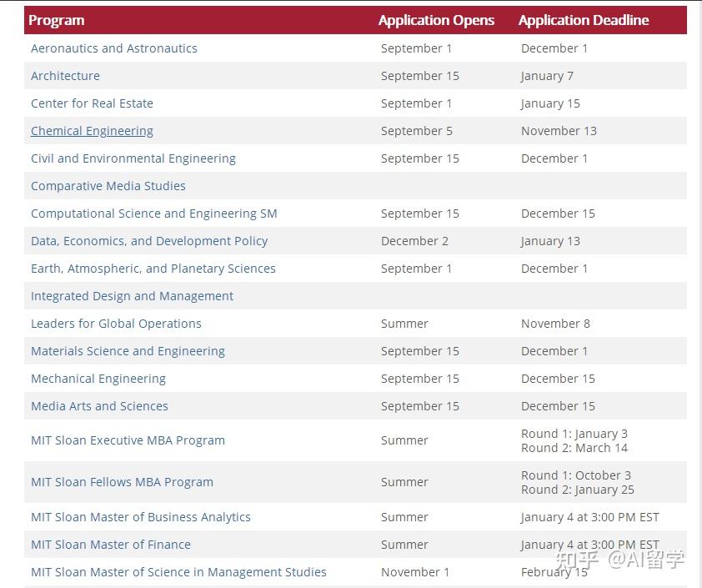702x588 pixels.
Task: Open MIT Sloan Master of Business Analytics
Action: tap(141, 517)
